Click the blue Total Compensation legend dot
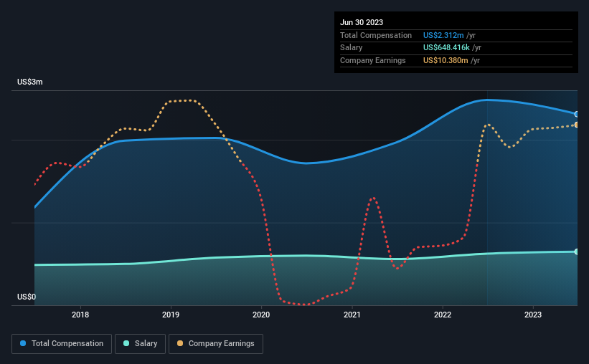 click(23, 343)
